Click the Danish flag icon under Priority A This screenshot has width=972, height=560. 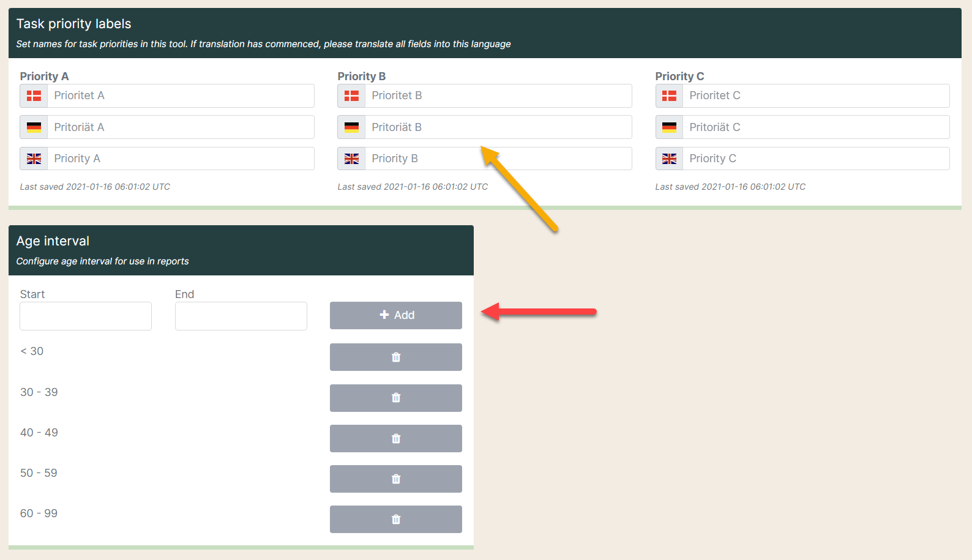(x=34, y=96)
